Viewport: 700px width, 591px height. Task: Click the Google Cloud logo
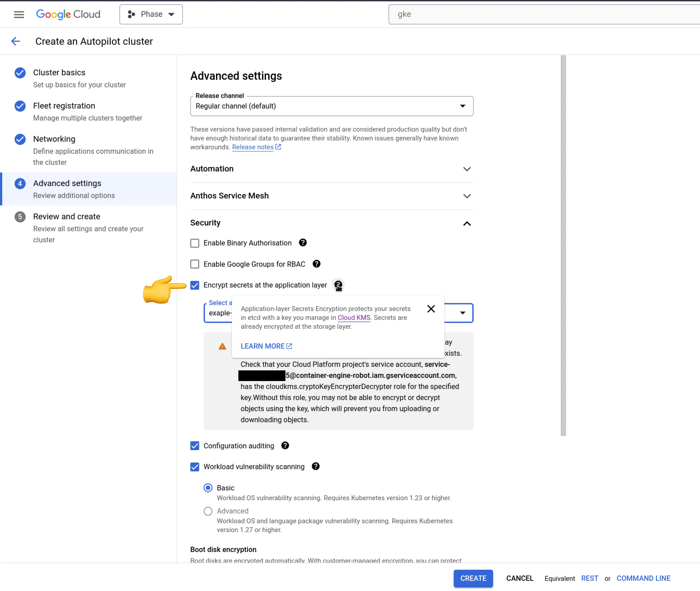coord(68,14)
